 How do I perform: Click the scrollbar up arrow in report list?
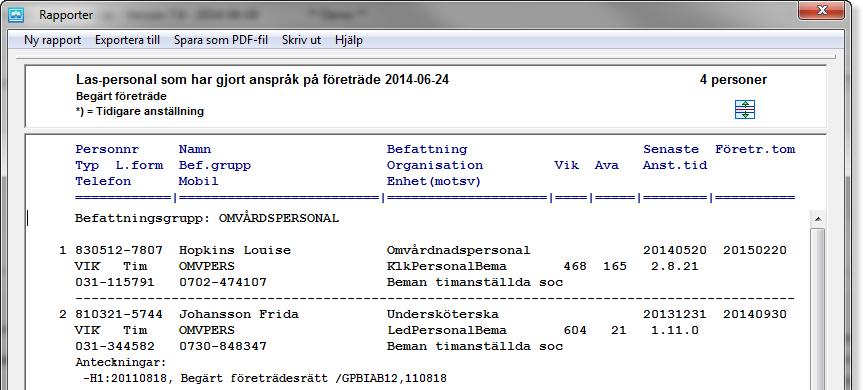[x=818, y=219]
